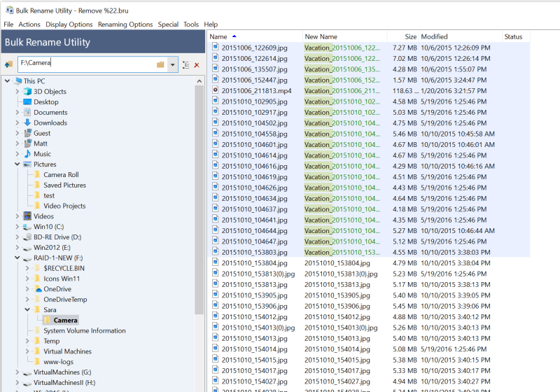Open the Renaming Options menu
Image resolution: width=560 pixels, height=392 pixels.
pyautogui.click(x=125, y=24)
